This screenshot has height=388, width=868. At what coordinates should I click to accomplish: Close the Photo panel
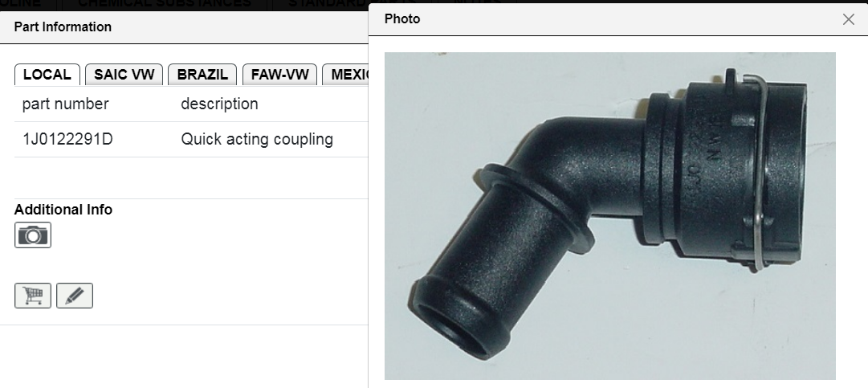pyautogui.click(x=848, y=19)
